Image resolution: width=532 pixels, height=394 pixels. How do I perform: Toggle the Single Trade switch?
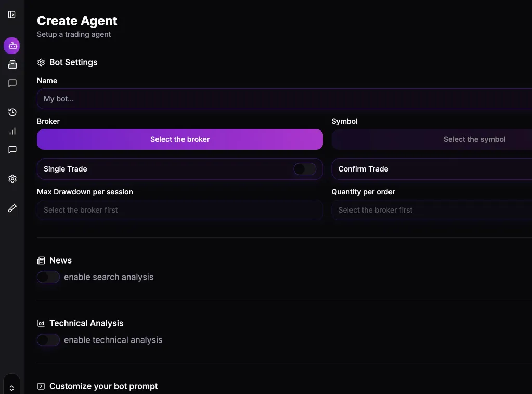click(x=305, y=169)
